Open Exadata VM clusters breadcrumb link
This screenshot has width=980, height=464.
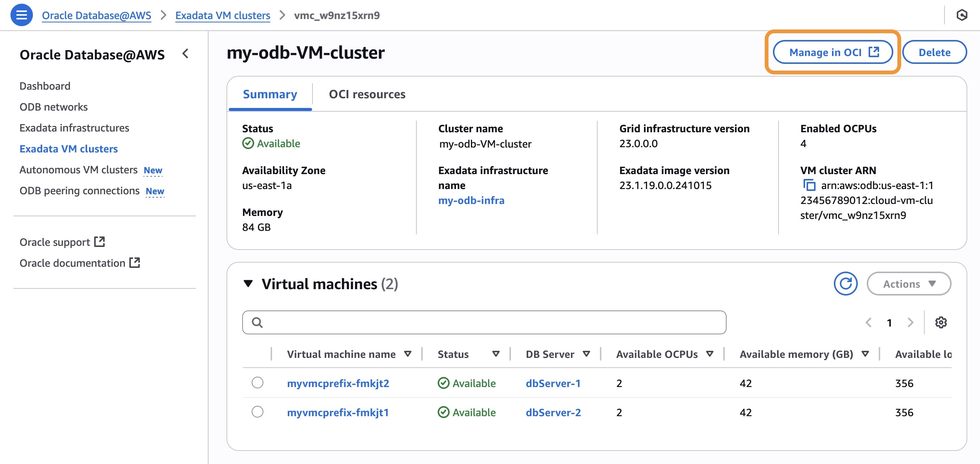pos(222,15)
